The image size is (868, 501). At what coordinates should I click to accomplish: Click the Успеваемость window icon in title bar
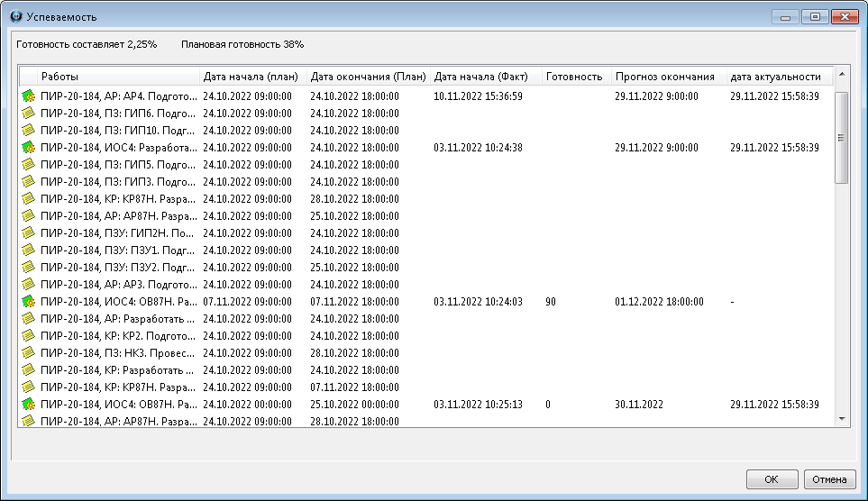click(x=15, y=16)
